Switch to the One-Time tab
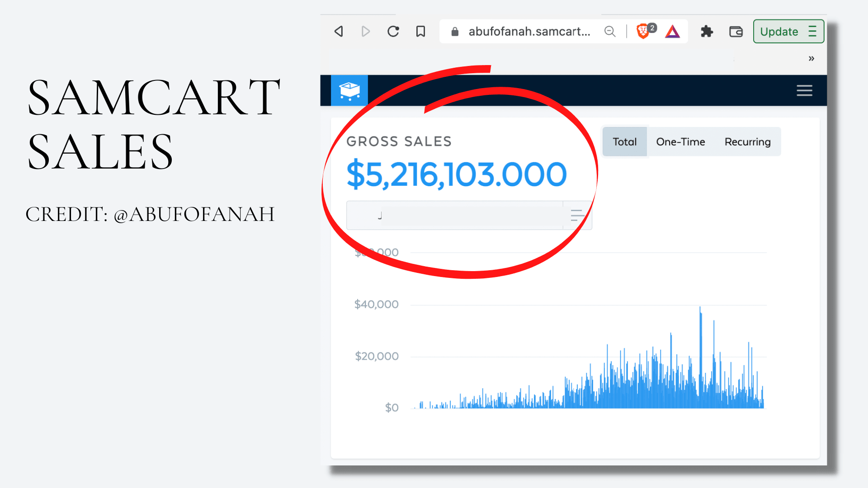The height and width of the screenshot is (488, 868). (x=680, y=142)
